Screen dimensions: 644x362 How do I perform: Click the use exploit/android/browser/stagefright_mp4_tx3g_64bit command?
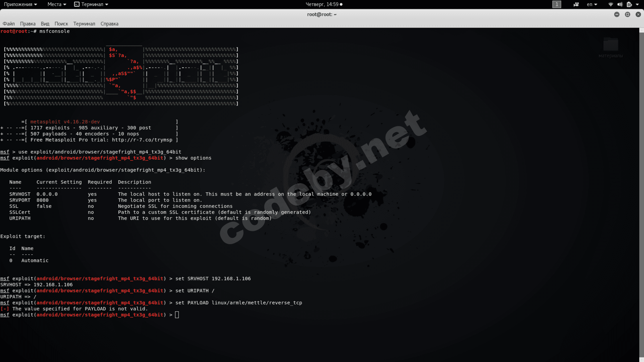[100, 152]
